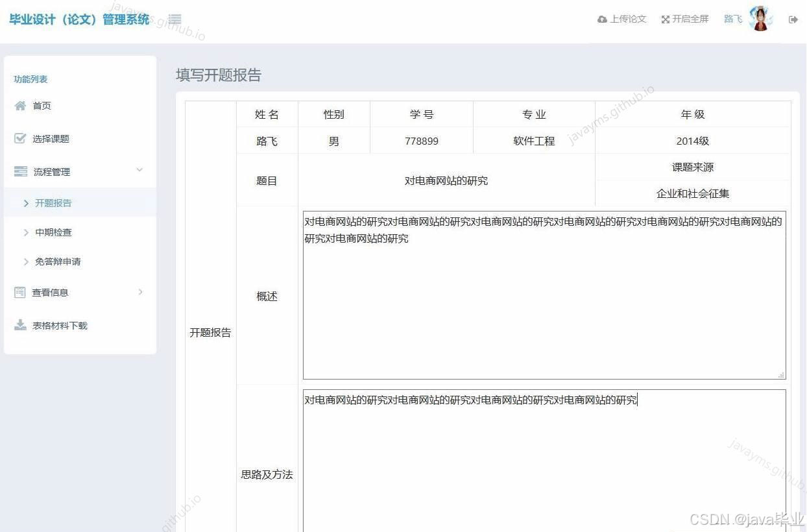Screen dimensions: 807x532
Task: Click the 年级 header cell
Action: click(693, 114)
